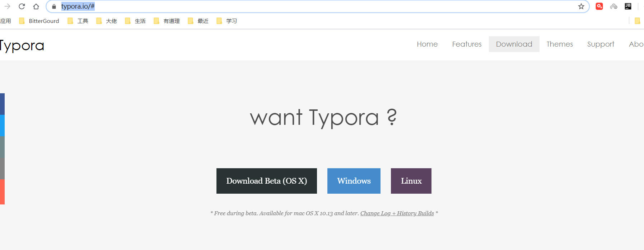Open the 工具 bookmark folder
Viewport: 644px width, 250px height.
(78, 21)
